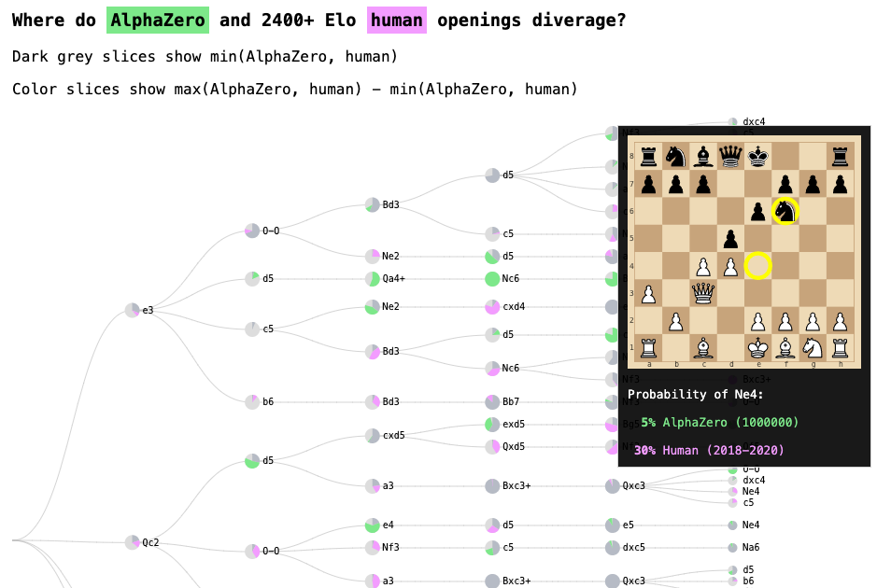This screenshot has width=891, height=588.
Task: Select the Ne2 node leading to cxd4
Action: 373,307
